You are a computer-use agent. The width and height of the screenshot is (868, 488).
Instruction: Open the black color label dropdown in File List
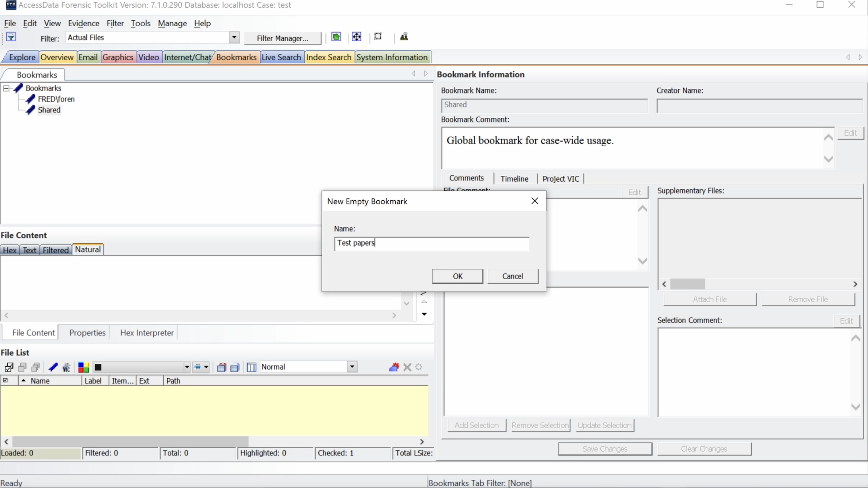point(187,367)
